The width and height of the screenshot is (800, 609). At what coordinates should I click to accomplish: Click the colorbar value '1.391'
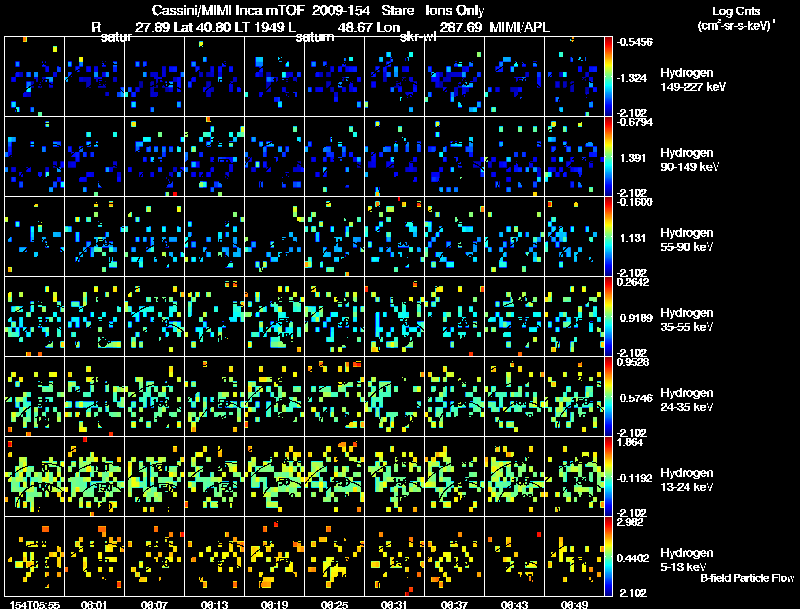(x=633, y=158)
